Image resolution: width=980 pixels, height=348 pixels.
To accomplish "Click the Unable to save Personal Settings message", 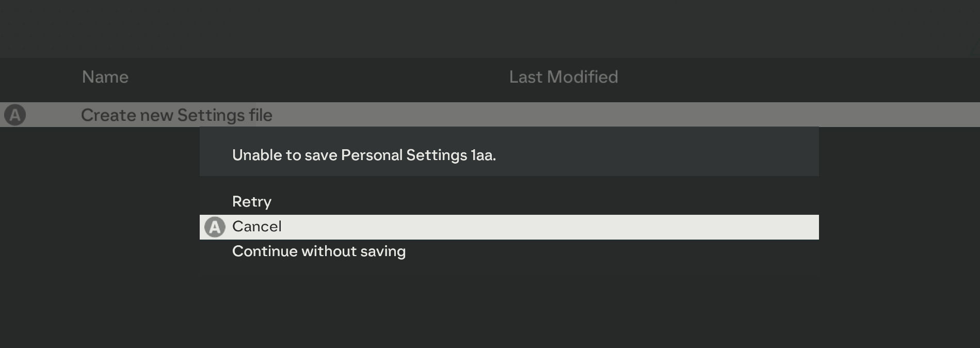I will (x=364, y=155).
